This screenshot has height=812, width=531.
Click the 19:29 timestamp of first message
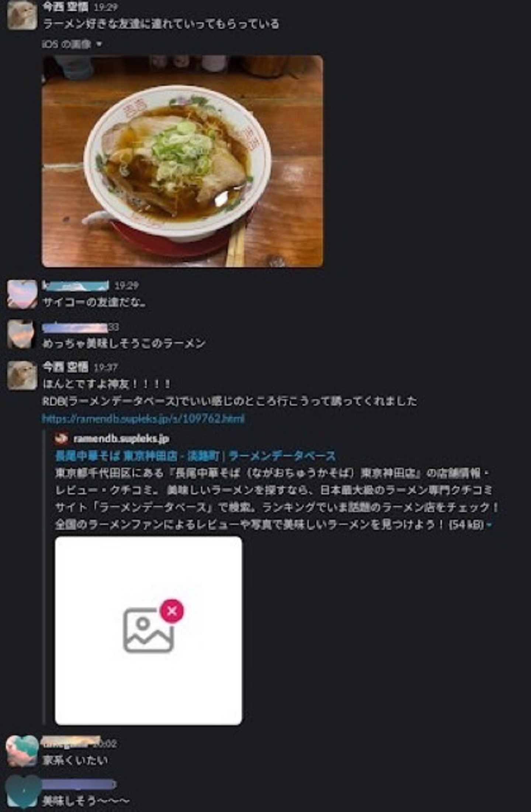pos(105,7)
